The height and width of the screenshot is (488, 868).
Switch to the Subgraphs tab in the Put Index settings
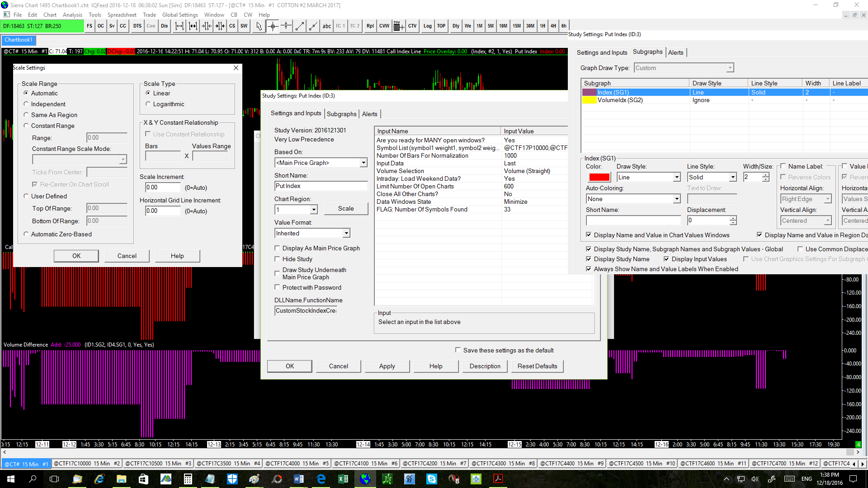click(341, 114)
